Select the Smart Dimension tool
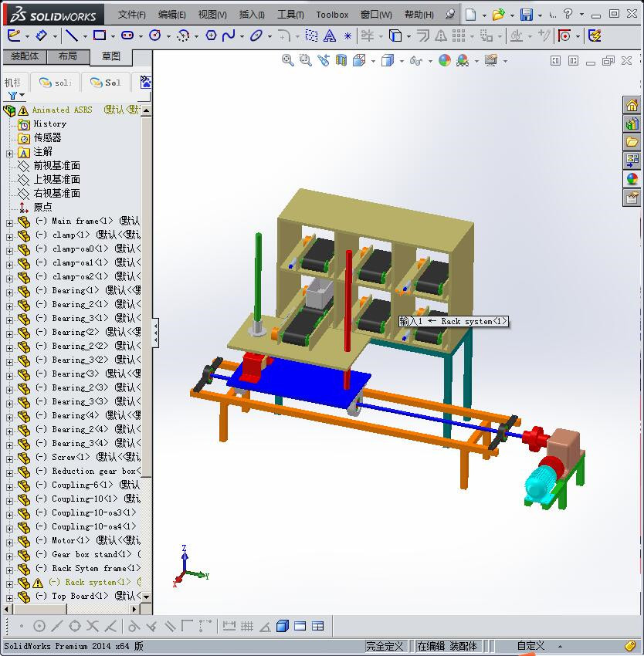Screen dimensions: 644x656 pyautogui.click(x=41, y=36)
